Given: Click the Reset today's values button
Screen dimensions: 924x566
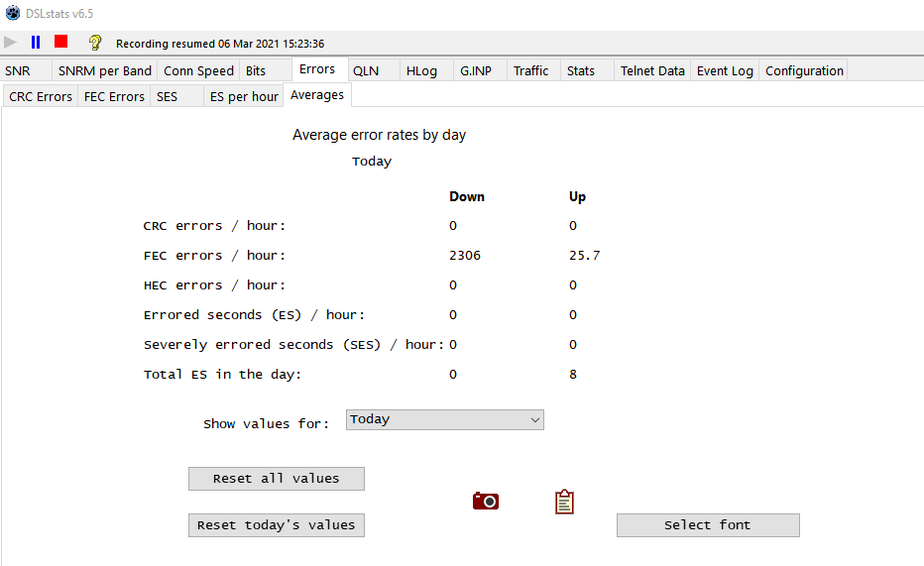Looking at the screenshot, I should click(x=277, y=525).
